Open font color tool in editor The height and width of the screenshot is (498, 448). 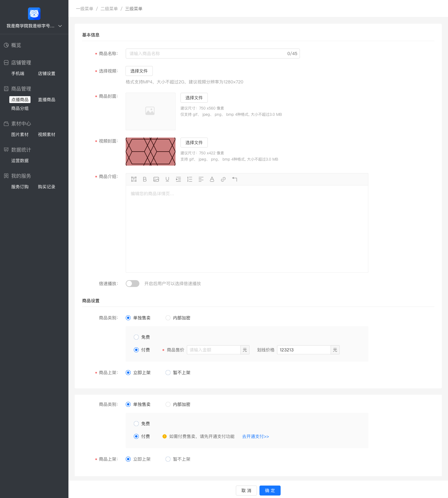click(x=212, y=179)
